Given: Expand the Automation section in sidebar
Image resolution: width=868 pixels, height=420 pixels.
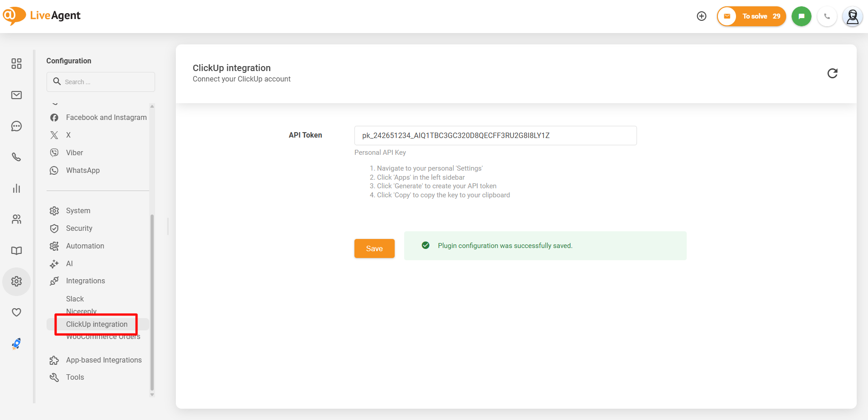Looking at the screenshot, I should [85, 246].
